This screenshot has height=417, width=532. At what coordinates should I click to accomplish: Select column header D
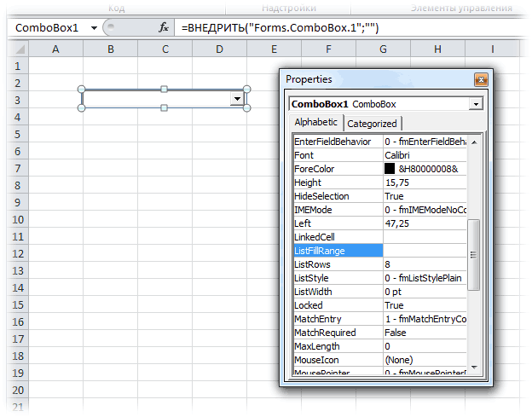point(219,49)
